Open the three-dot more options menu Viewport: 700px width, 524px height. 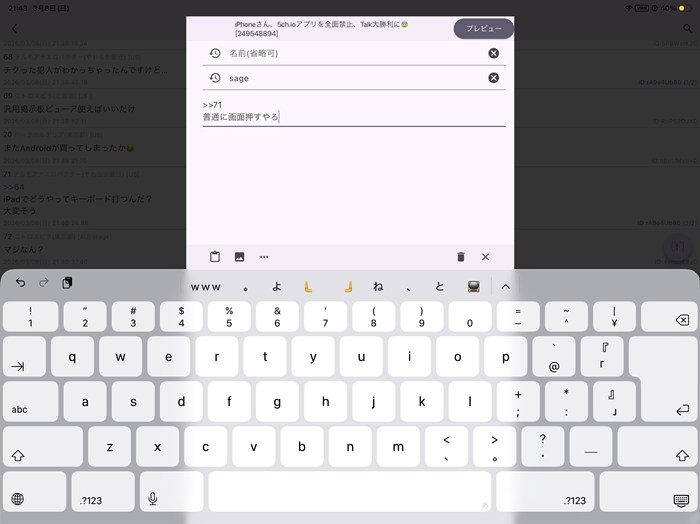pos(264,257)
